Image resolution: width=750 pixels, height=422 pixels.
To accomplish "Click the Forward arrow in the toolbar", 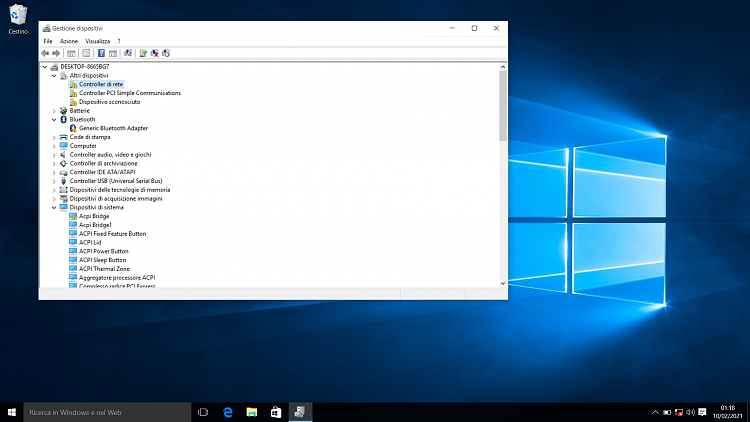I will tap(56, 53).
